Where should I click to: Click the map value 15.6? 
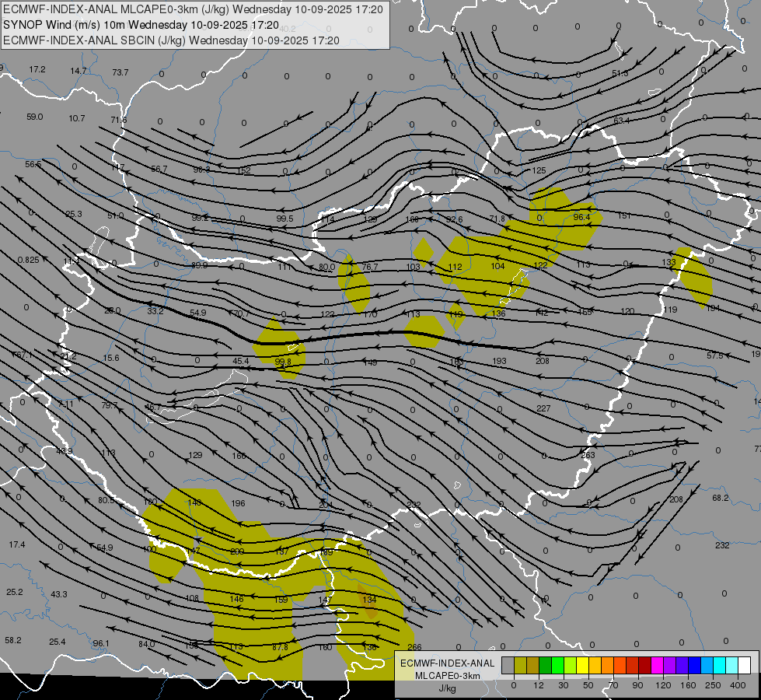click(111, 358)
